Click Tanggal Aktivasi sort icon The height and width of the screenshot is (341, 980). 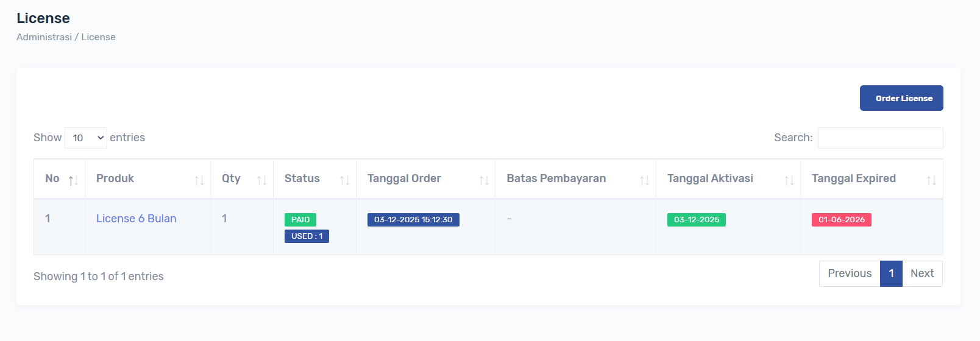pyautogui.click(x=789, y=180)
